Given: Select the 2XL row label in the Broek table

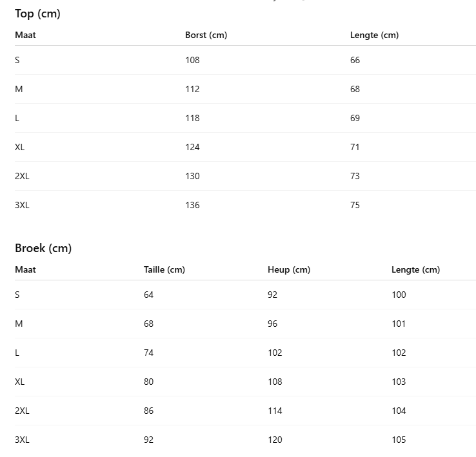Looking at the screenshot, I should coord(22,411).
